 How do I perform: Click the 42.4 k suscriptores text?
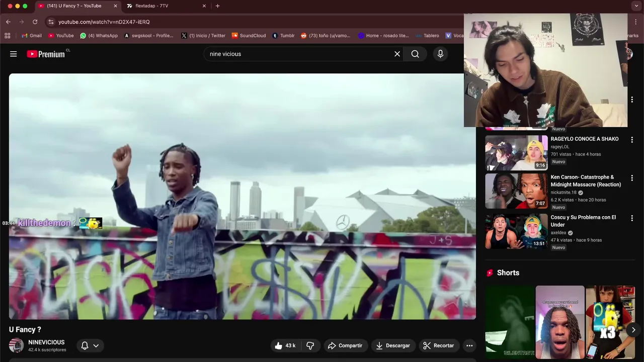click(47, 349)
